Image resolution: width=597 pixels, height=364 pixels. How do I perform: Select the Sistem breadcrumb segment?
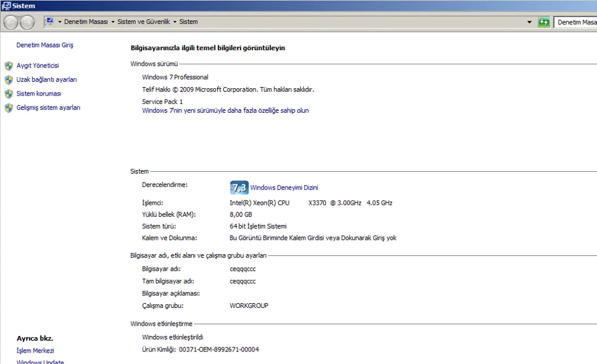(189, 21)
